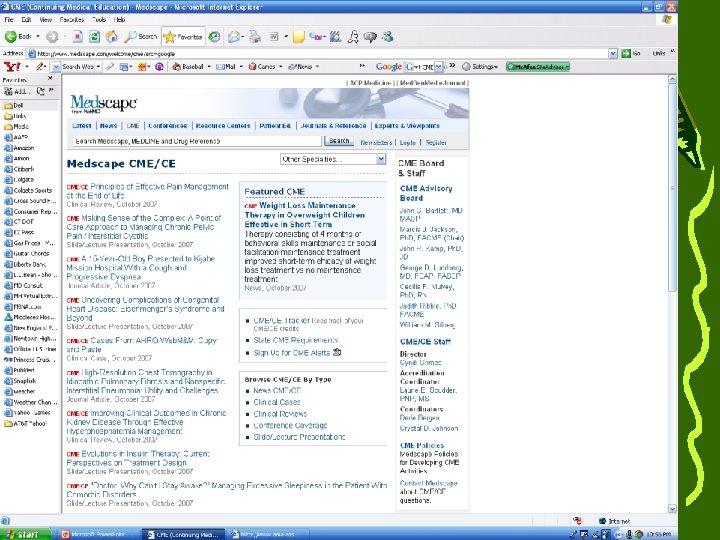Click the Medscape logo
The width and height of the screenshot is (720, 540).
point(103,104)
